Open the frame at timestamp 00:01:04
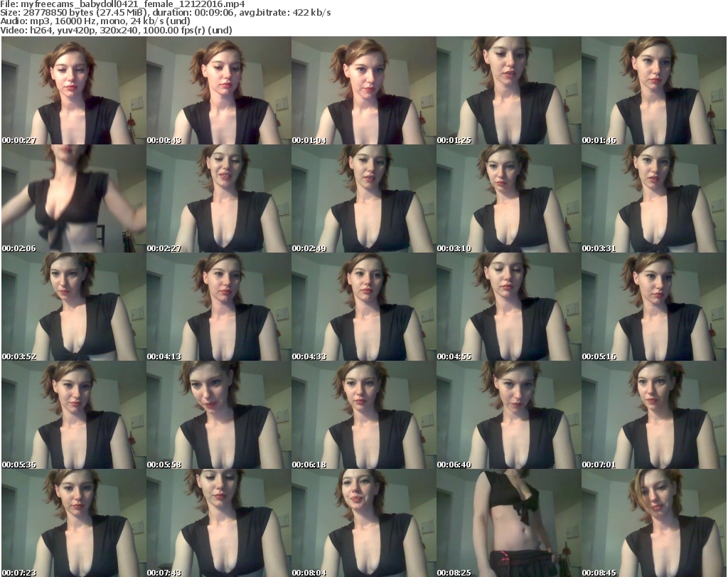728x577 pixels. point(363,90)
